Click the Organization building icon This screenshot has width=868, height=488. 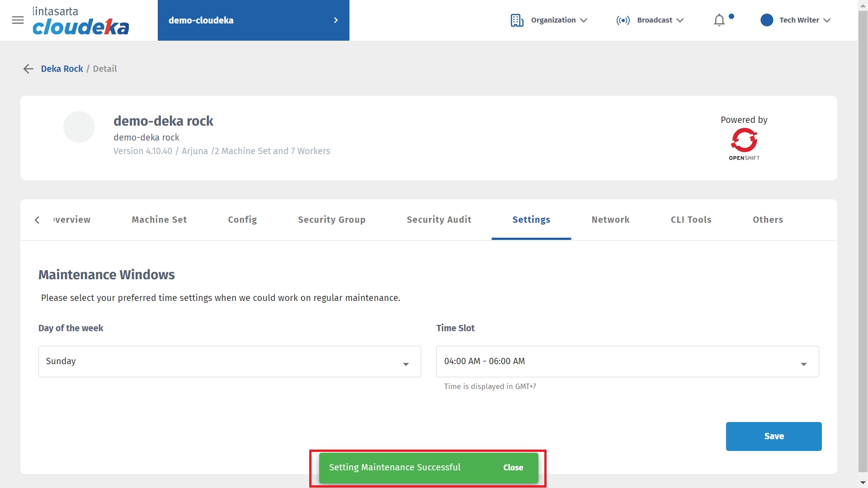pos(517,20)
